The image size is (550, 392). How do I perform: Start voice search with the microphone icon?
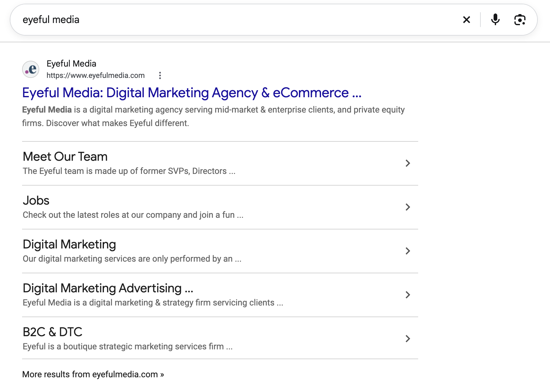click(495, 20)
